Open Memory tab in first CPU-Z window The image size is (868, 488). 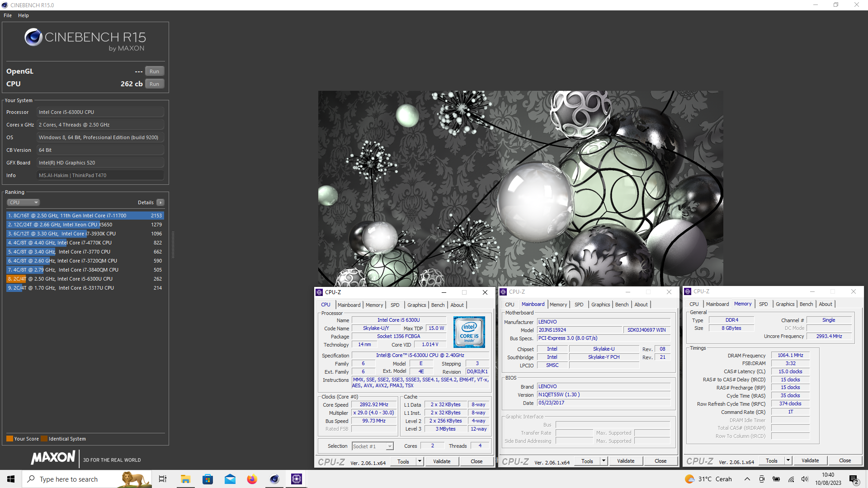(x=374, y=305)
